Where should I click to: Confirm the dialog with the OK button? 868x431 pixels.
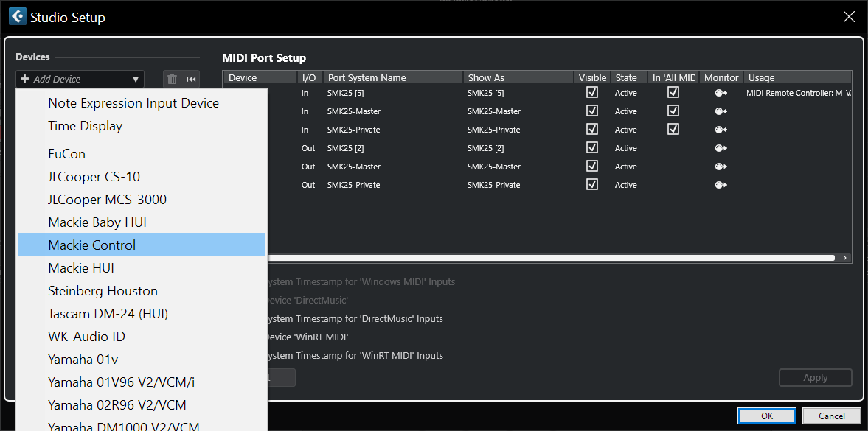767,416
